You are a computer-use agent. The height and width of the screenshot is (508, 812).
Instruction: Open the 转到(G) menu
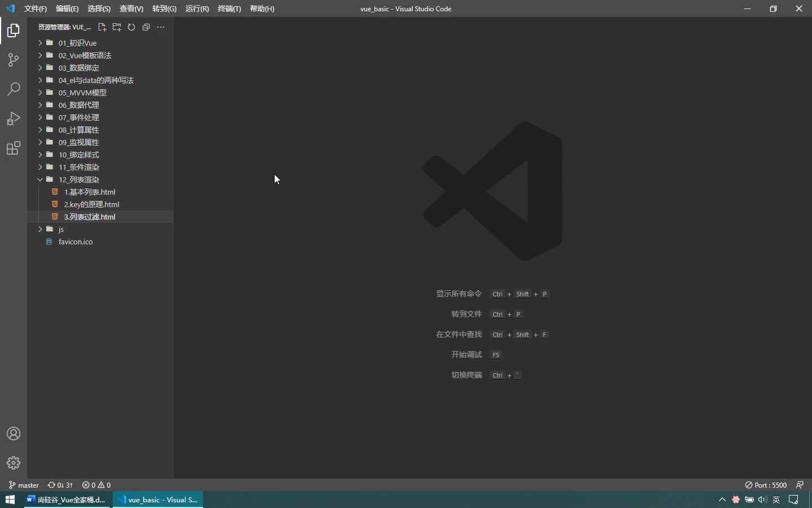pos(164,8)
